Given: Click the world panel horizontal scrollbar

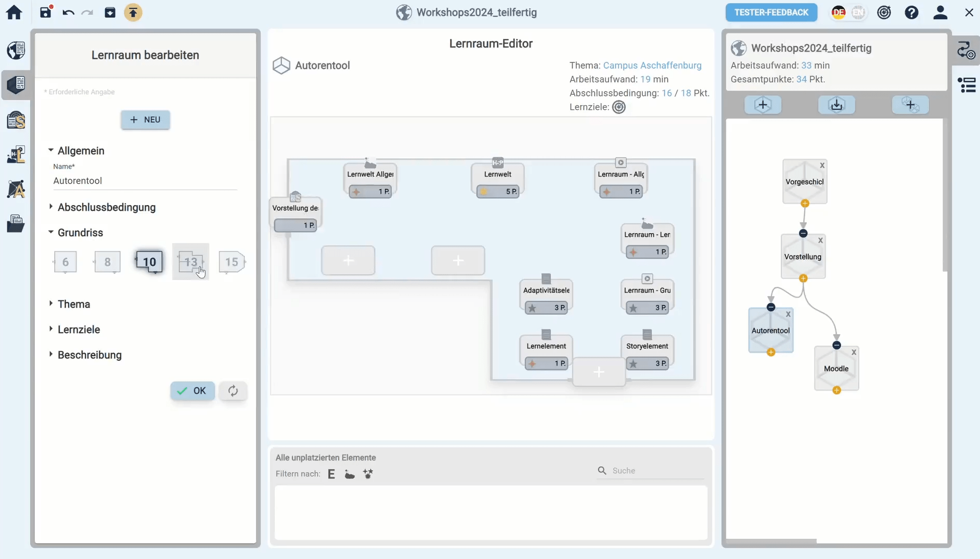Looking at the screenshot, I should point(771,541).
